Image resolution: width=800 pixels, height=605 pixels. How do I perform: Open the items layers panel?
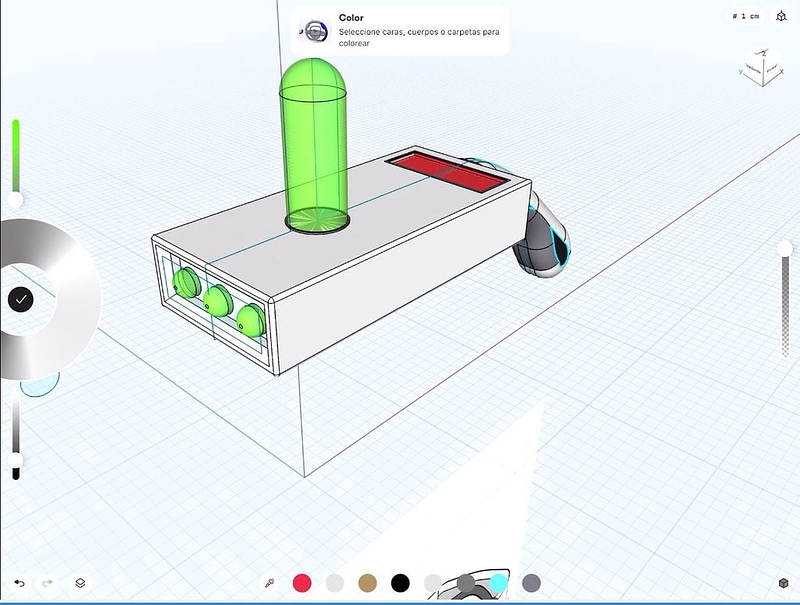pos(80,583)
